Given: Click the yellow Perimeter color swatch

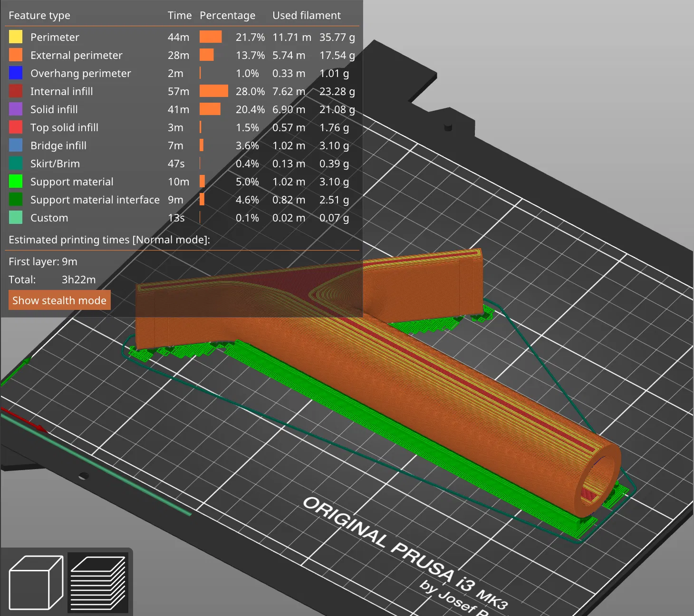Looking at the screenshot, I should point(16,37).
